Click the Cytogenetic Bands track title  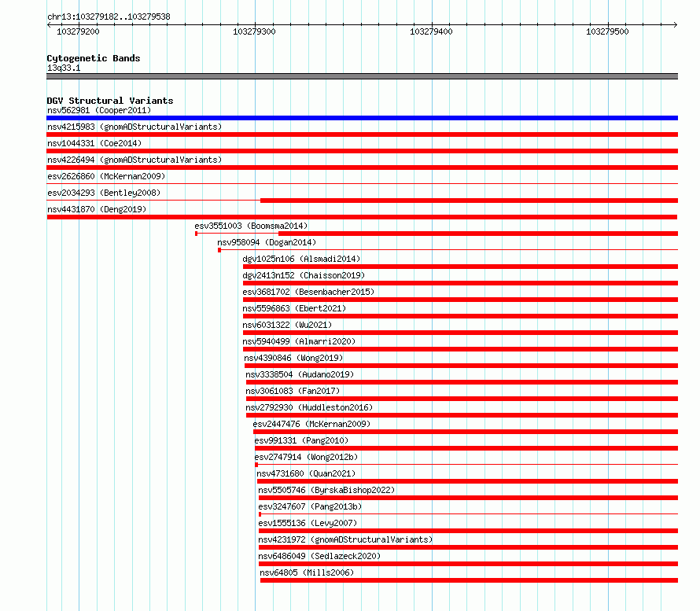(x=94, y=58)
